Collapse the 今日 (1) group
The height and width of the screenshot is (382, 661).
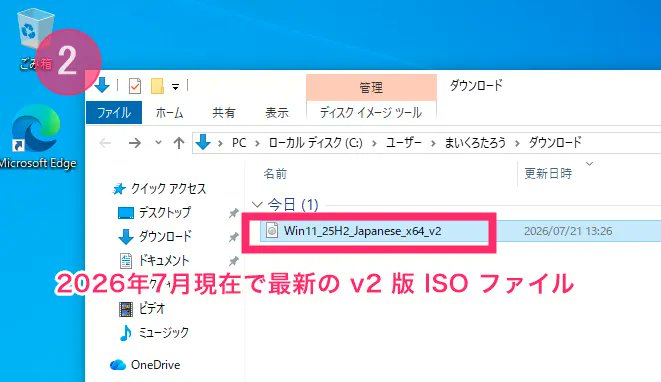[x=257, y=205]
